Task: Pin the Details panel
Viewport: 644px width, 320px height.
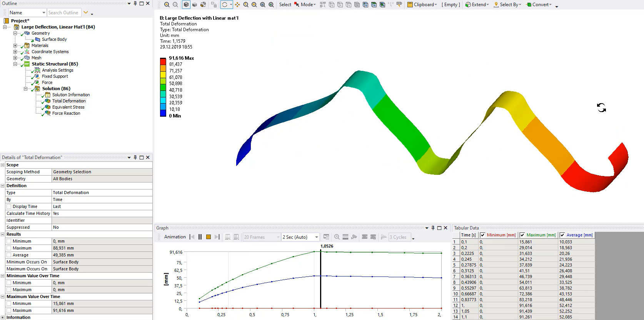Action: coord(135,157)
